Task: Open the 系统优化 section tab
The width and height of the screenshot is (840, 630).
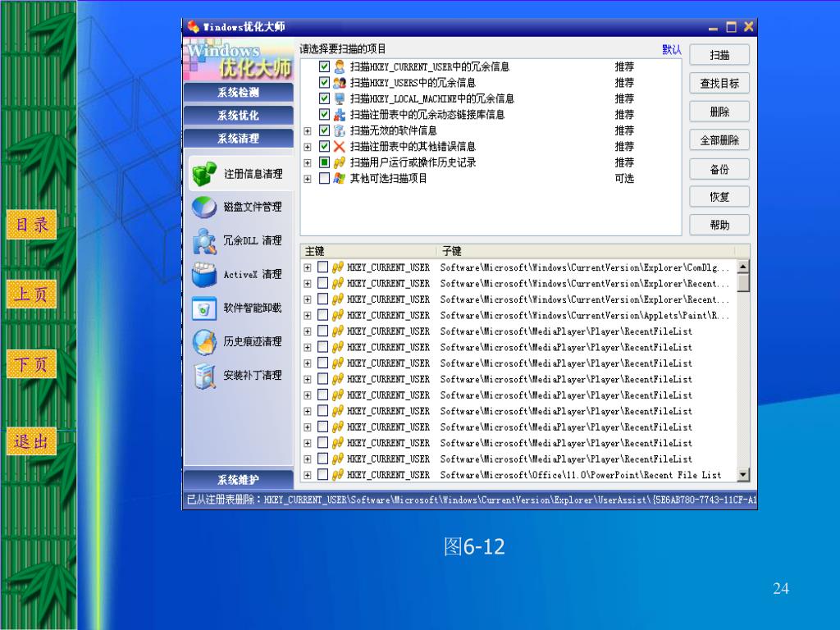Action: pyautogui.click(x=239, y=115)
